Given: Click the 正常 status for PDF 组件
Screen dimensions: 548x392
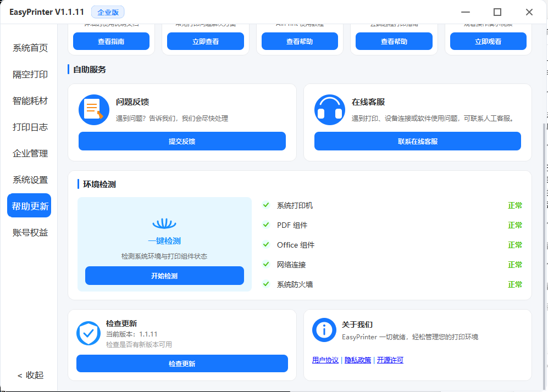Looking at the screenshot, I should coord(515,225).
